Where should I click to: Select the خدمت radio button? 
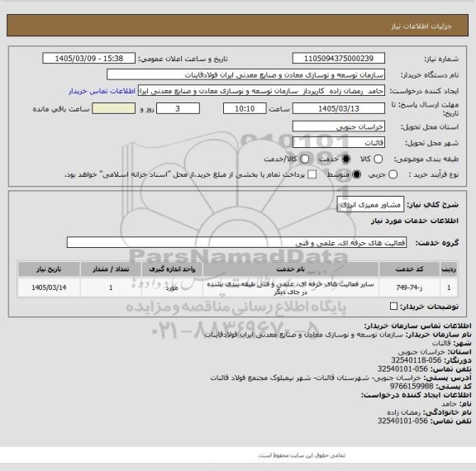click(345, 159)
